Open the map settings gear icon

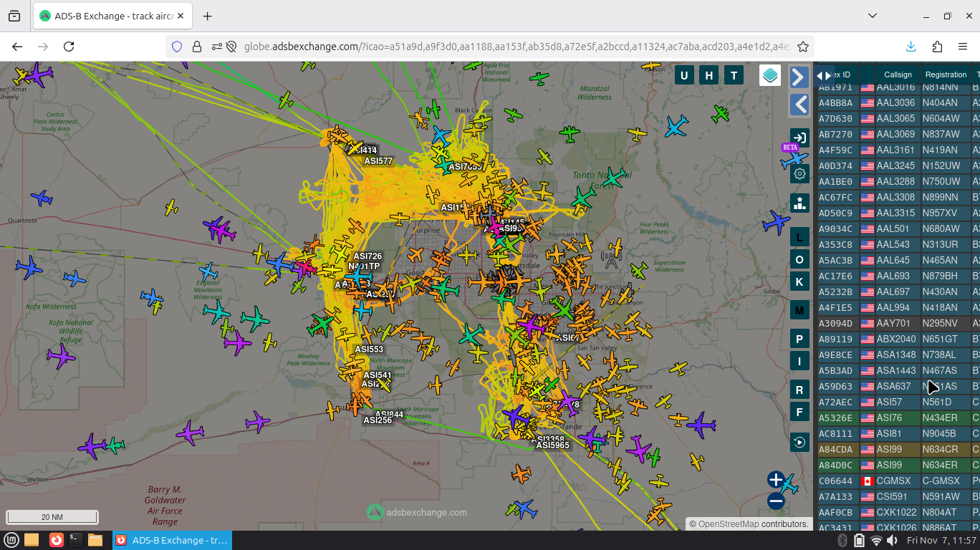point(799,173)
